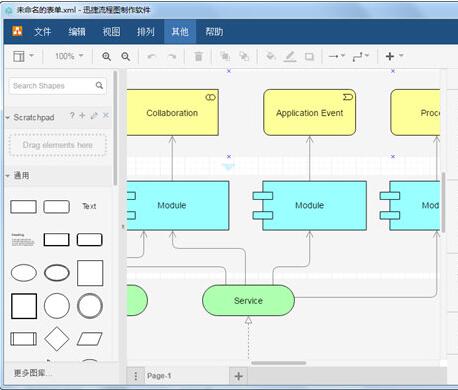This screenshot has height=390, width=458.
Task: Click the zoom out magnifier icon
Action: pyautogui.click(x=126, y=56)
